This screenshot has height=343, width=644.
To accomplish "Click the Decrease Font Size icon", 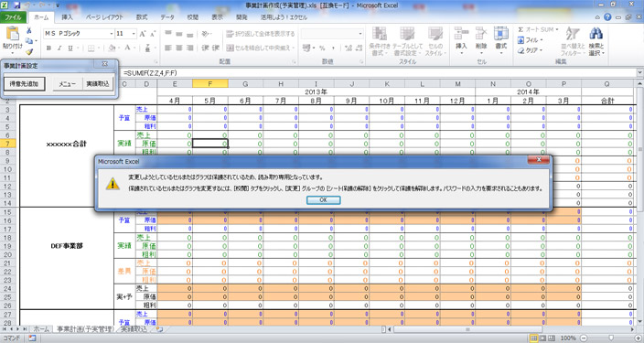I will coord(153,34).
